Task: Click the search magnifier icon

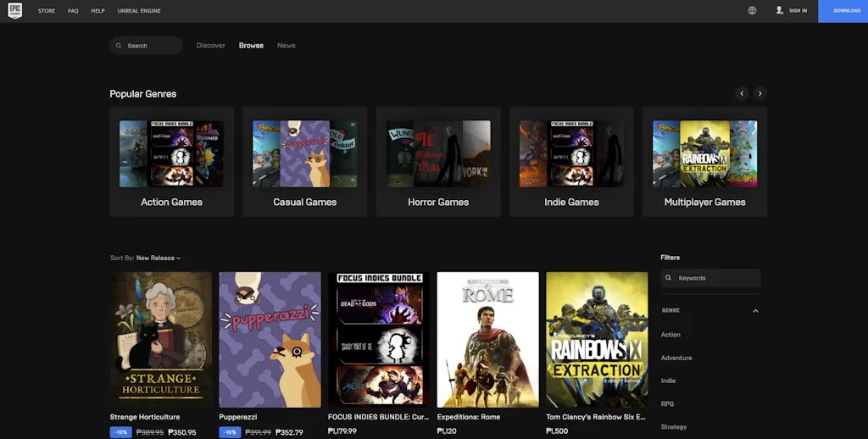Action: click(x=119, y=46)
